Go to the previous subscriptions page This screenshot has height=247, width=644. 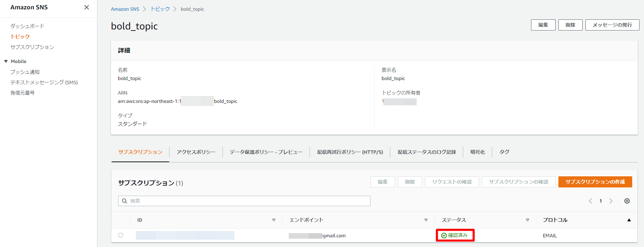click(x=590, y=201)
